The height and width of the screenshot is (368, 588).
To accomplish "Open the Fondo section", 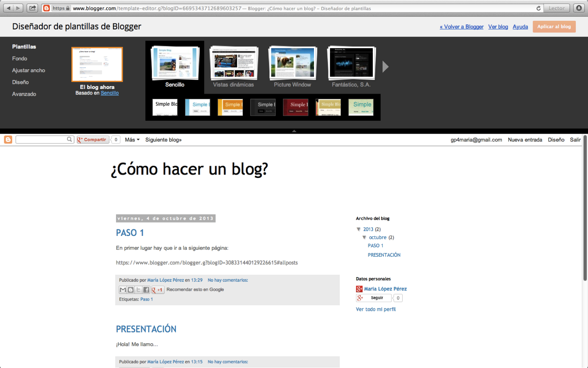I will click(20, 58).
